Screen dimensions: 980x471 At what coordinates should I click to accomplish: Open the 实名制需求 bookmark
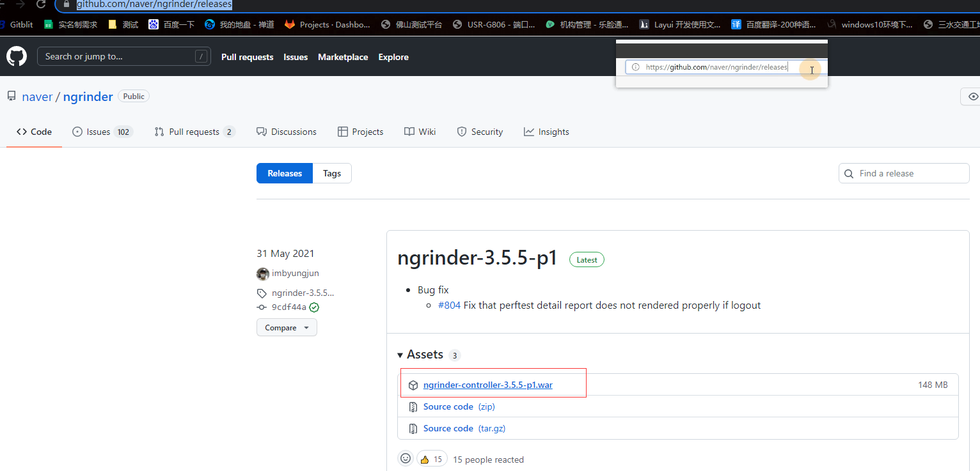70,24
